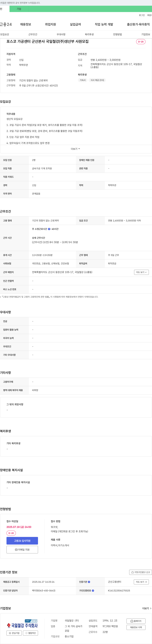Click the registration date 2025.06.27 16:25:24
The height and width of the screenshot is (644, 152).
[x=43, y=582]
